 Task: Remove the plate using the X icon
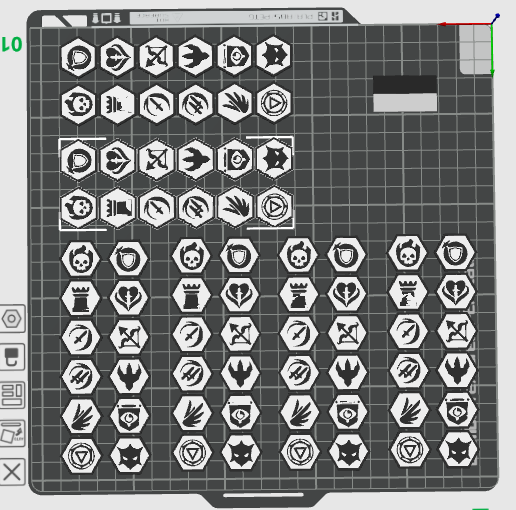[x=12, y=472]
